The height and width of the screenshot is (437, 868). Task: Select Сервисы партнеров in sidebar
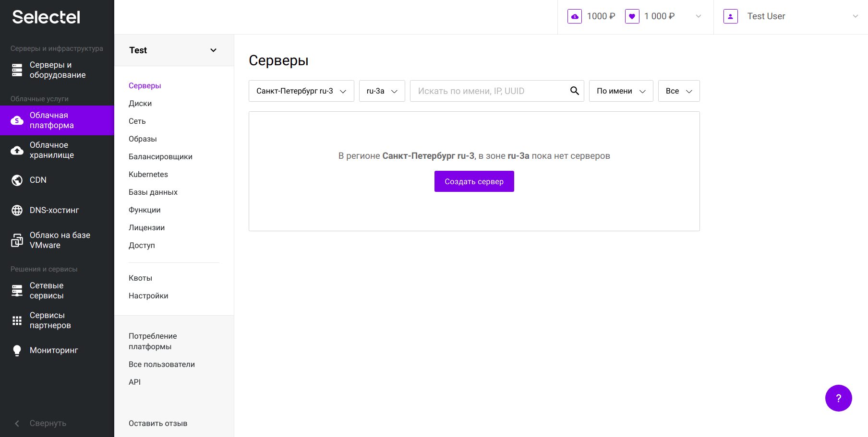pyautogui.click(x=50, y=320)
